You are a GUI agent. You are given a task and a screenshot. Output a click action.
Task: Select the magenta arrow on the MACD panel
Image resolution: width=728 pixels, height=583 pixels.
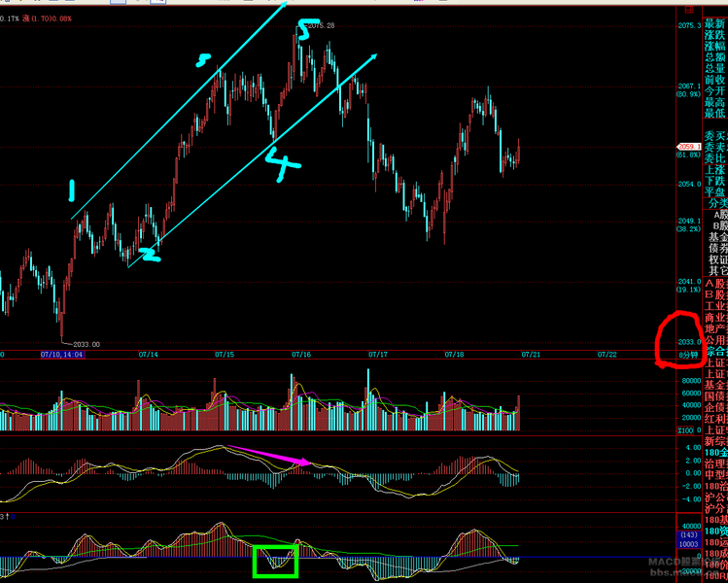click(x=268, y=455)
